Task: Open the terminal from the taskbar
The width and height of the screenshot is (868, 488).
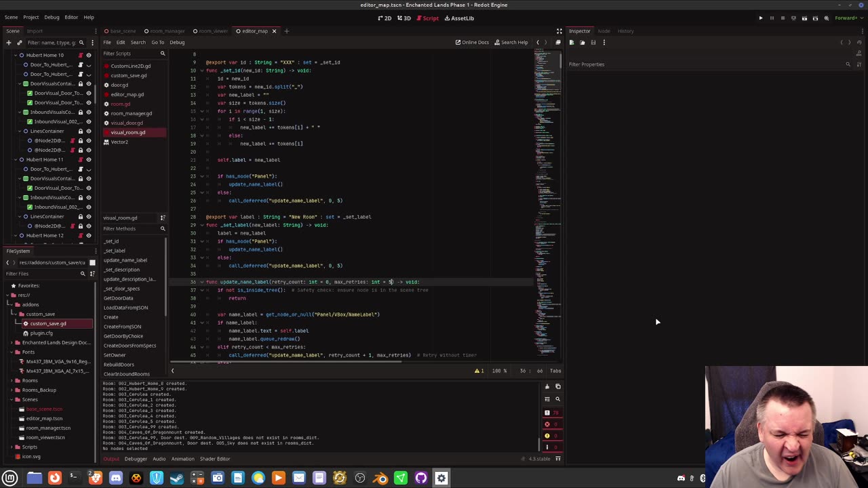Action: tap(75, 478)
